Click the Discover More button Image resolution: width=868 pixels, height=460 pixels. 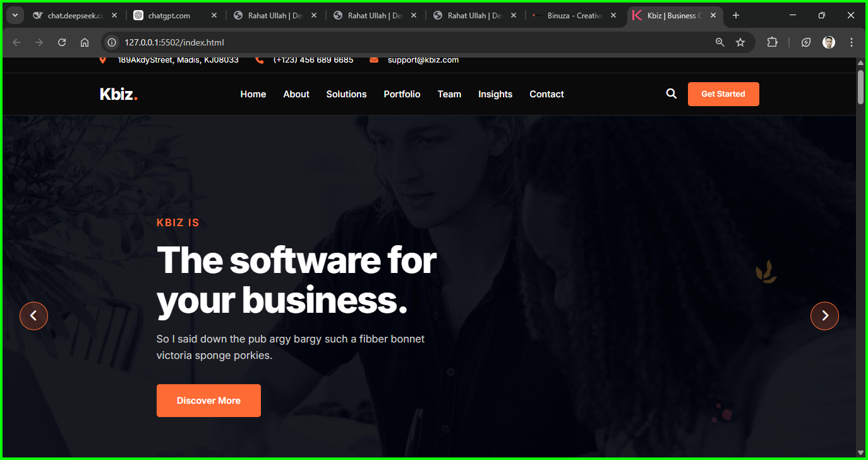click(x=208, y=400)
